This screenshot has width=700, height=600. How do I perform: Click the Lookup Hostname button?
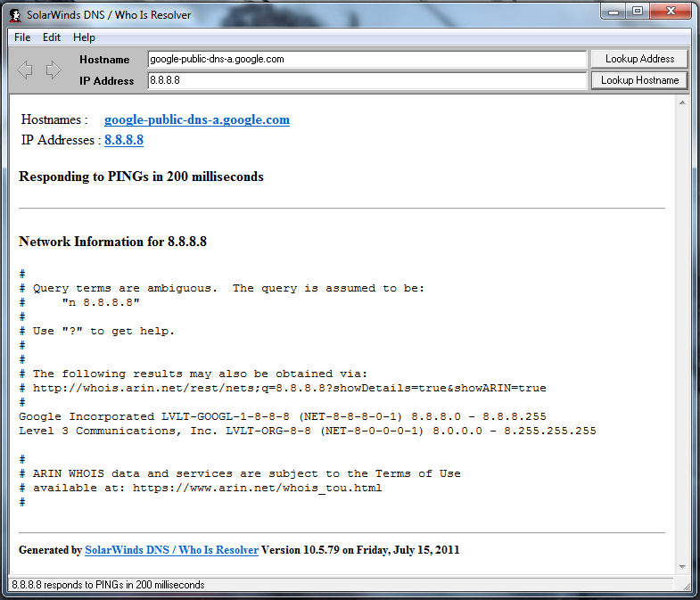pyautogui.click(x=639, y=80)
